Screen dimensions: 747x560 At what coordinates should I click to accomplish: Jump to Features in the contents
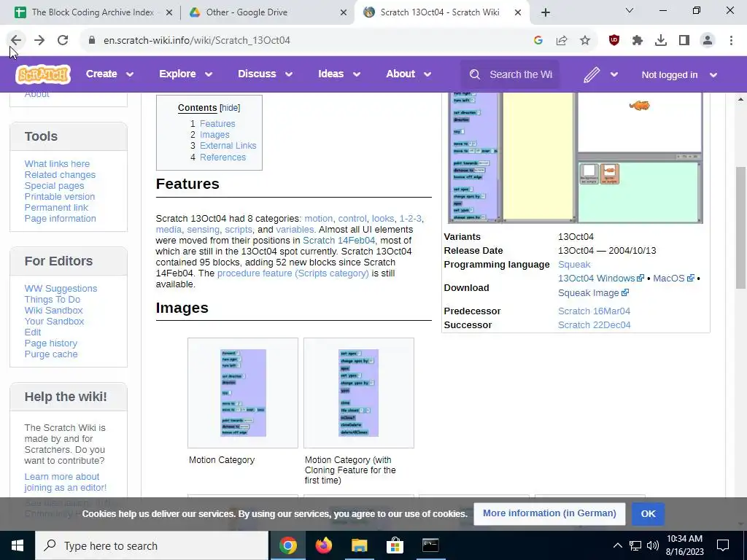217,124
